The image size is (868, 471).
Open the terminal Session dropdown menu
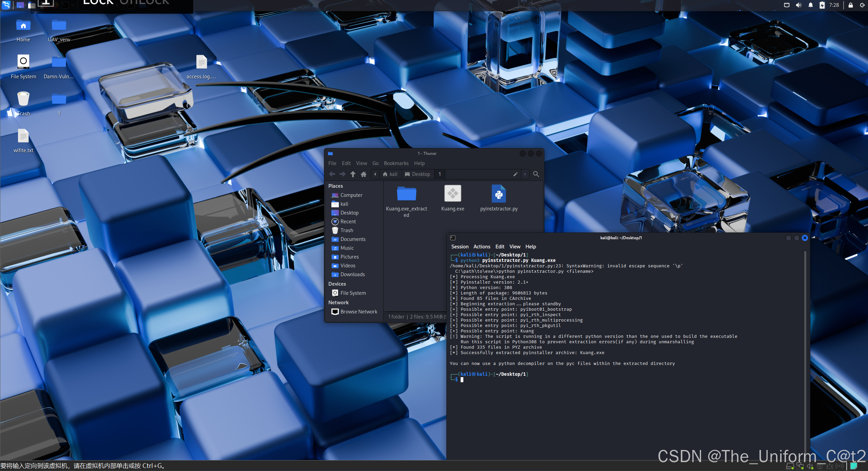coord(460,247)
